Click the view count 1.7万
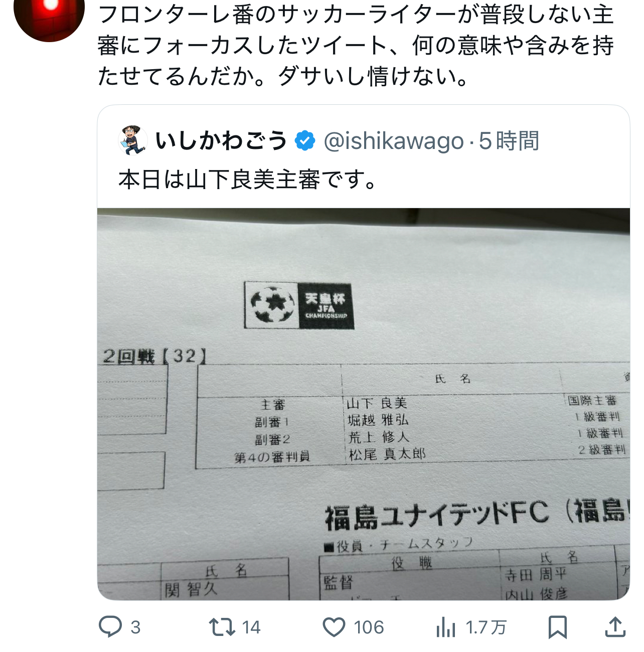The height and width of the screenshot is (652, 644). (x=486, y=627)
